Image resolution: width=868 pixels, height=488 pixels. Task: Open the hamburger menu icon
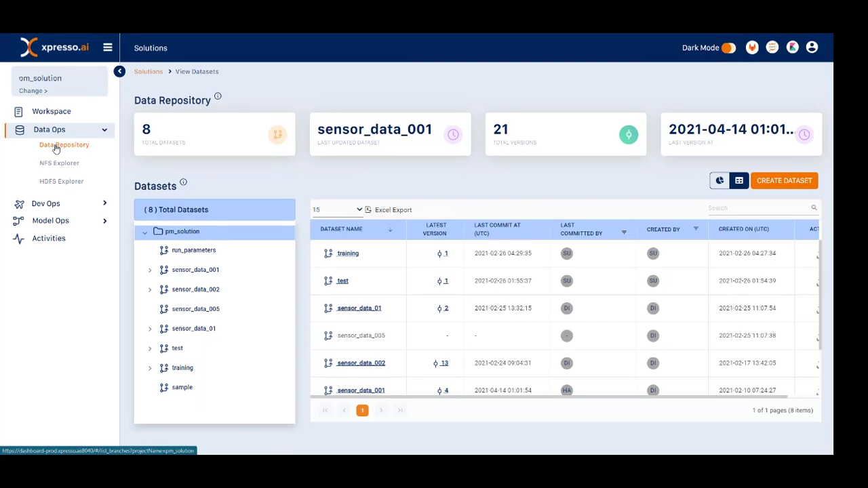(x=108, y=47)
